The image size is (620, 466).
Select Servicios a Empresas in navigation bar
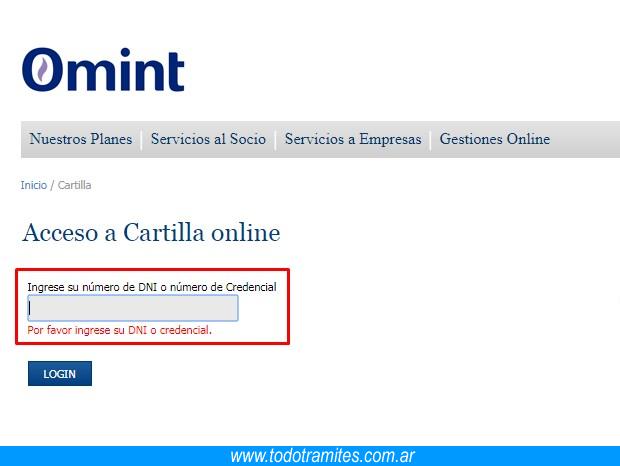tap(353, 139)
